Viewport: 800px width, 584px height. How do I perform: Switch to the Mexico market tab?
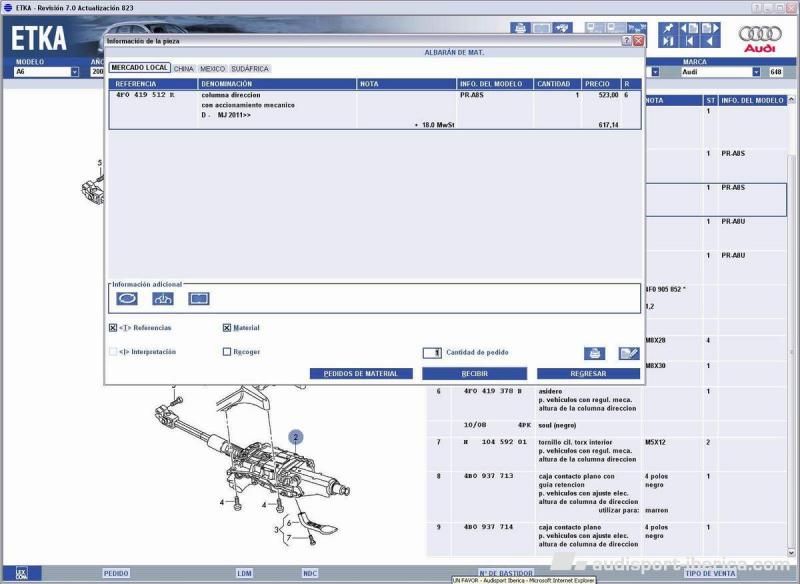click(x=212, y=69)
